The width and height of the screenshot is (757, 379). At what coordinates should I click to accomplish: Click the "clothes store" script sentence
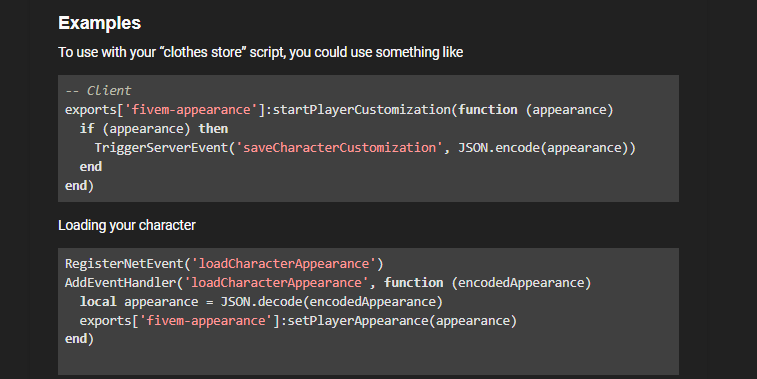point(261,52)
